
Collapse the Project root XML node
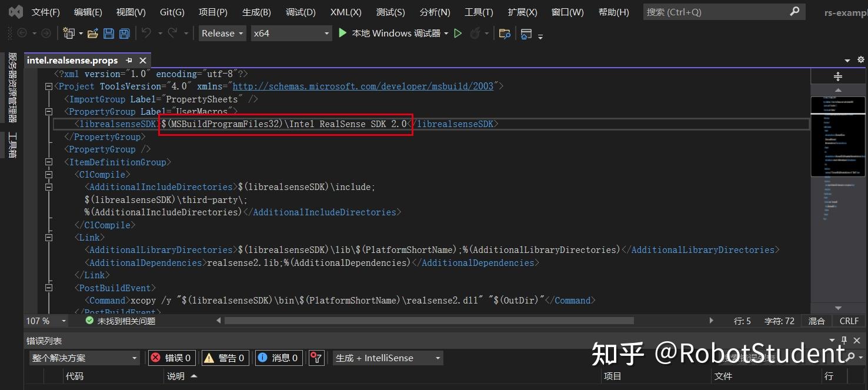49,86
